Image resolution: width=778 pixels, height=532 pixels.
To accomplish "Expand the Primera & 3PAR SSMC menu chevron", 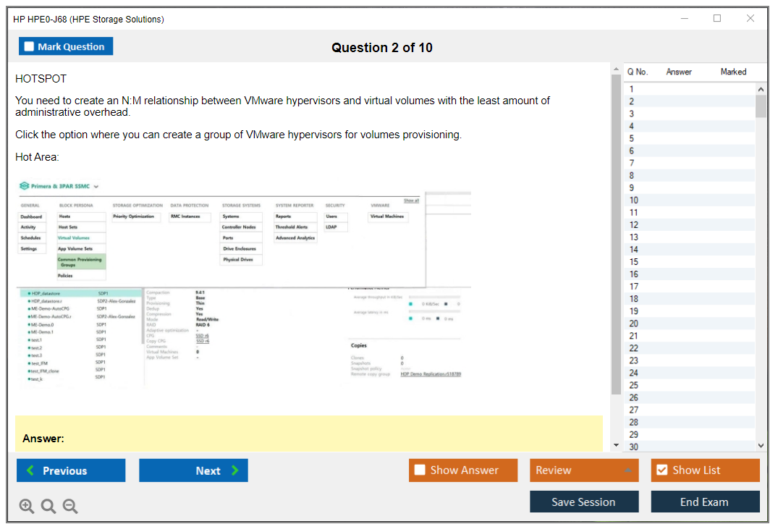I will coord(96,187).
